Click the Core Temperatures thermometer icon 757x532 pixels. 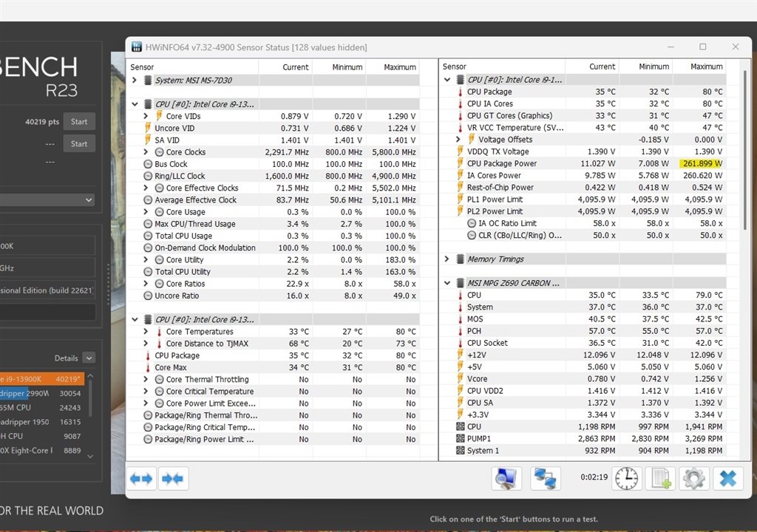[160, 332]
